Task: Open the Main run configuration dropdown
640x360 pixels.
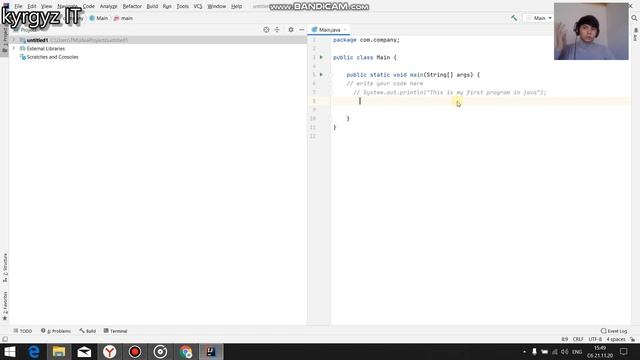Action: [539, 18]
